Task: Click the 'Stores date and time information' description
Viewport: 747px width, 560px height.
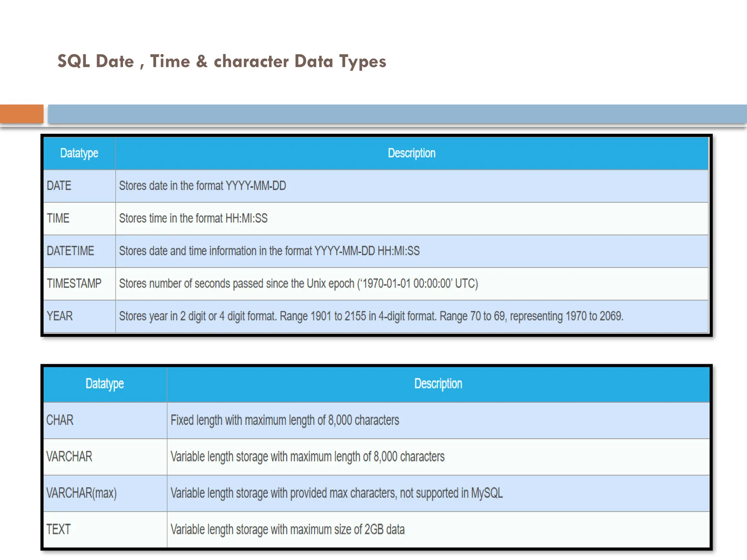Action: [269, 251]
